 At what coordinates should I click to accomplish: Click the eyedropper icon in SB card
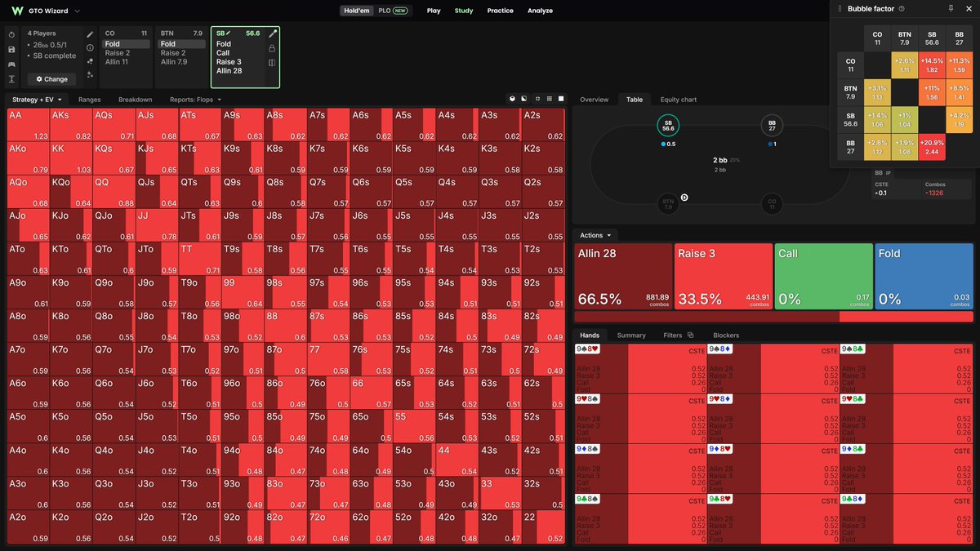(273, 34)
